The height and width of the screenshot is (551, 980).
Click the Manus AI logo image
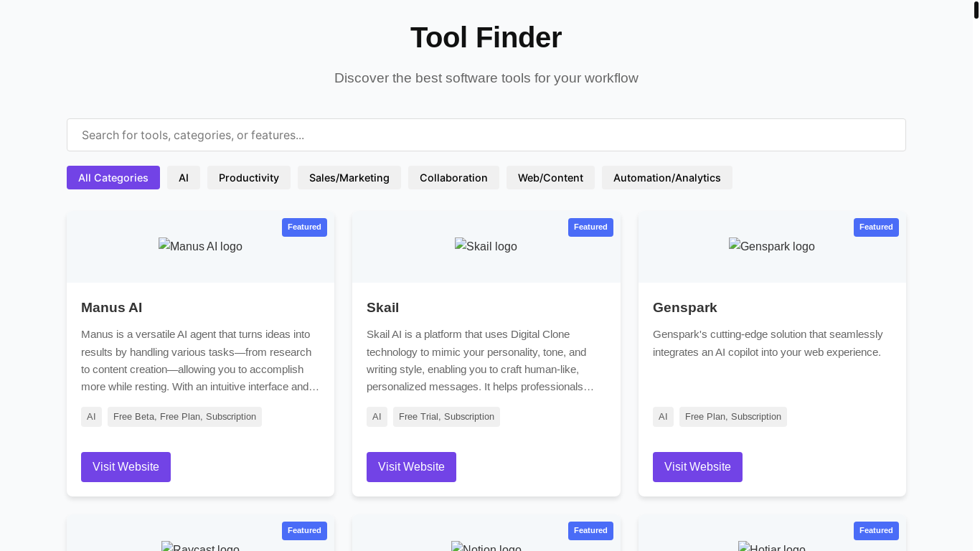[x=200, y=246]
